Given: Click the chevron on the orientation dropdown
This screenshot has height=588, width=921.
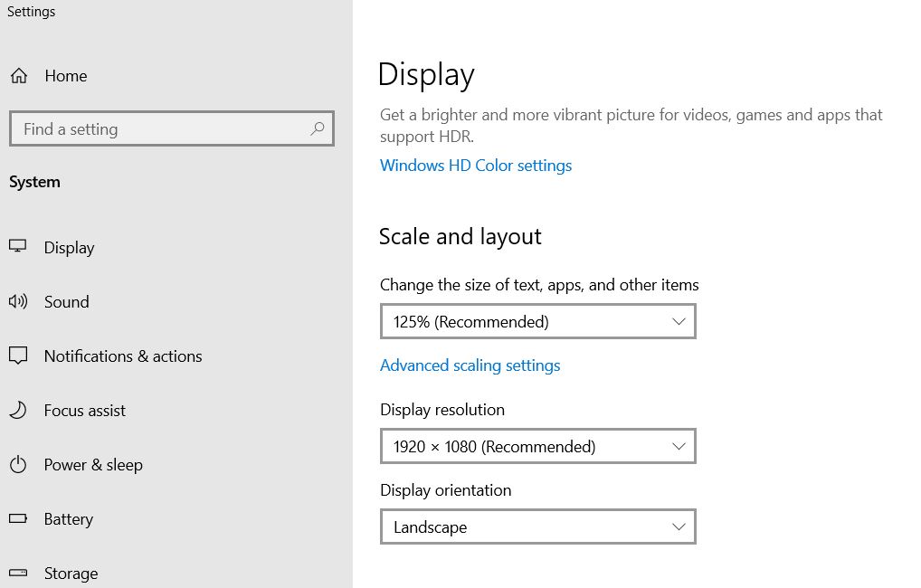Looking at the screenshot, I should [679, 526].
